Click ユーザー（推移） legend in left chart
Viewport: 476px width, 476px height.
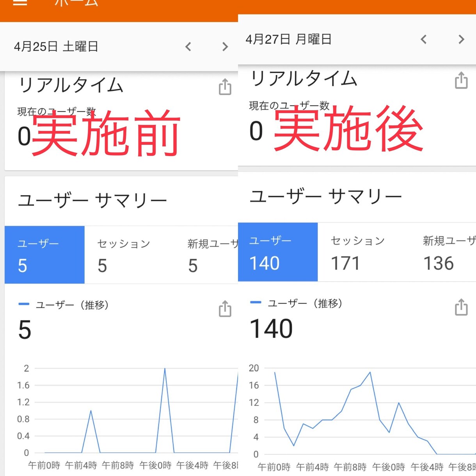(x=64, y=305)
